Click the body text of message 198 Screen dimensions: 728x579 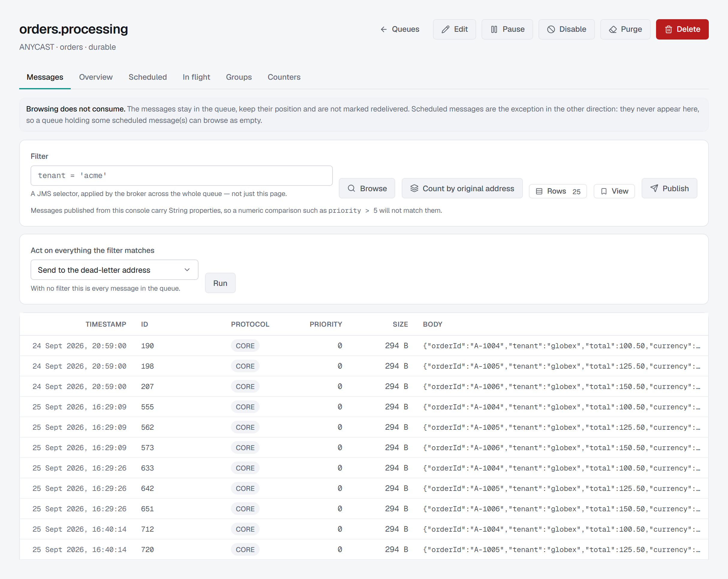(562, 366)
